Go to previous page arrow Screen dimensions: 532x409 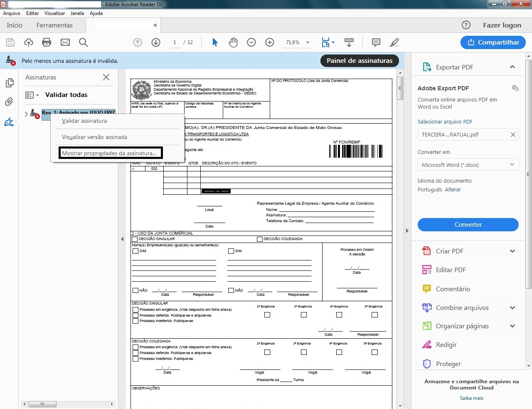pyautogui.click(x=138, y=42)
